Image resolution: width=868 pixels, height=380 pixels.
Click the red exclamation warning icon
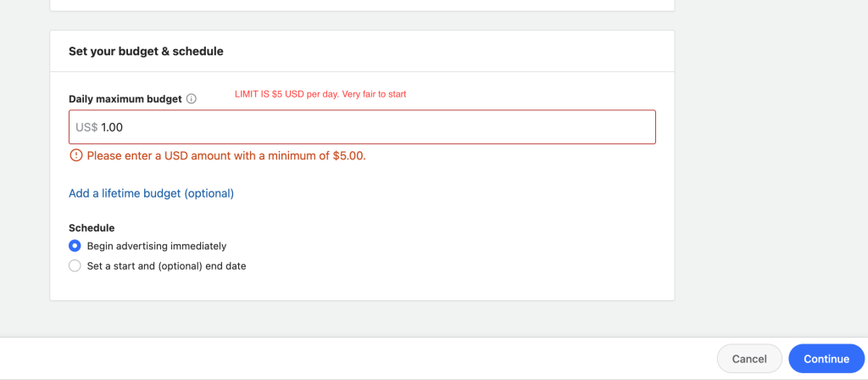[75, 156]
